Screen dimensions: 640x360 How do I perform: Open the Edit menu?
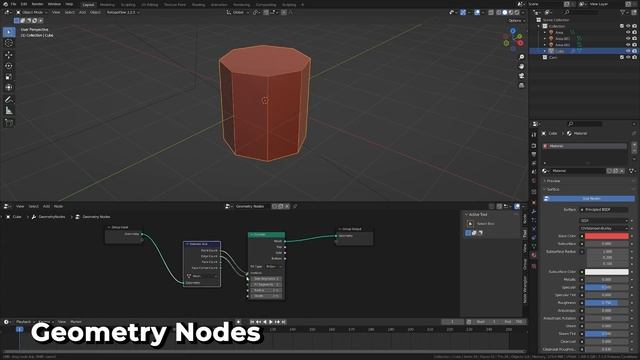[24, 4]
